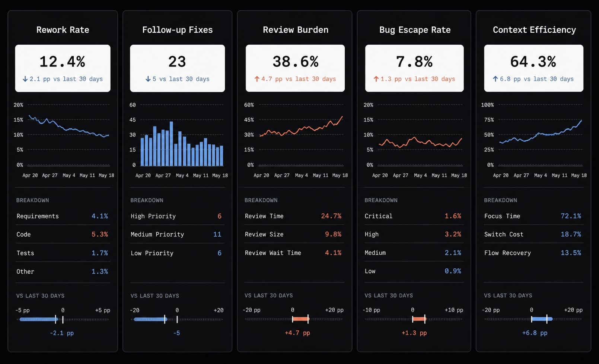This screenshot has height=364, width=599.
Task: Select the 7.8% Bug Escape value
Action: (x=414, y=61)
